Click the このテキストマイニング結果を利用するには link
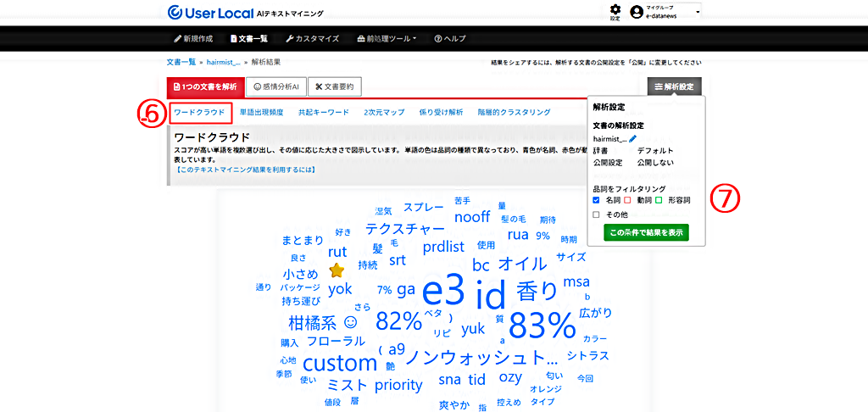This screenshot has width=868, height=412. click(245, 170)
